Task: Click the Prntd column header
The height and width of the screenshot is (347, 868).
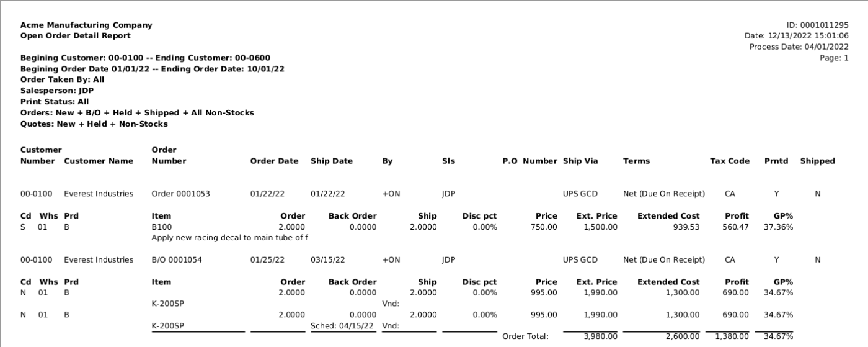Action: [776, 161]
